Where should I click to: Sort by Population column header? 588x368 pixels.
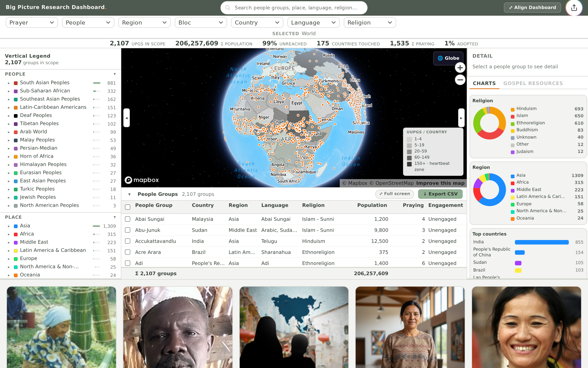[372, 205]
